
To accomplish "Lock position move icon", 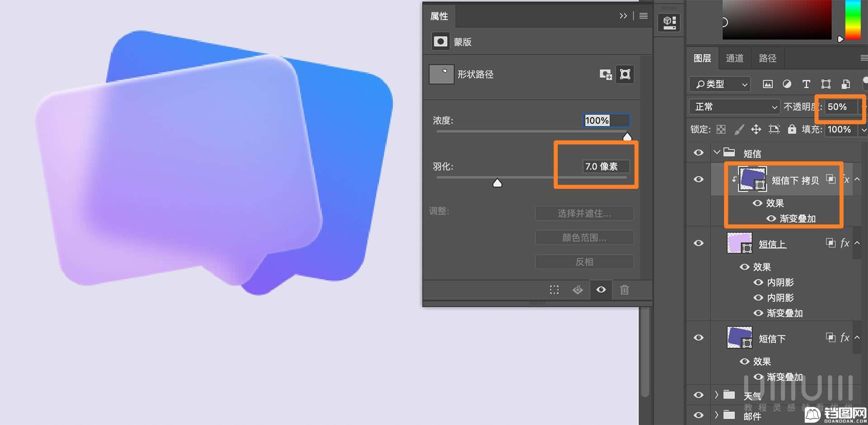I will click(756, 130).
